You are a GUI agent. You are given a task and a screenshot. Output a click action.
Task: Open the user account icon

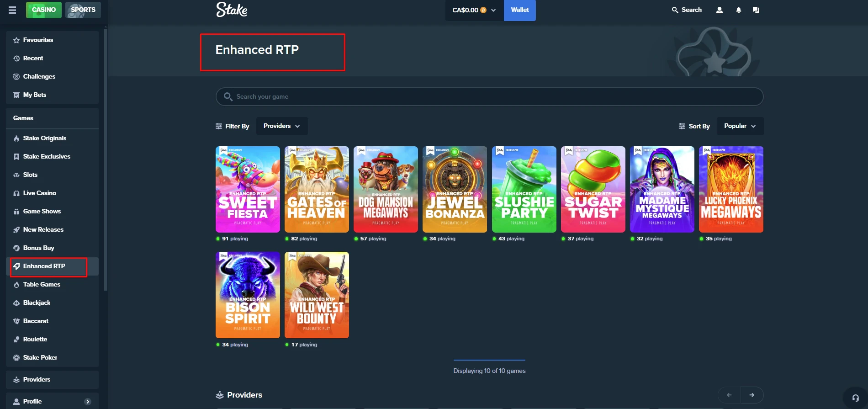720,10
